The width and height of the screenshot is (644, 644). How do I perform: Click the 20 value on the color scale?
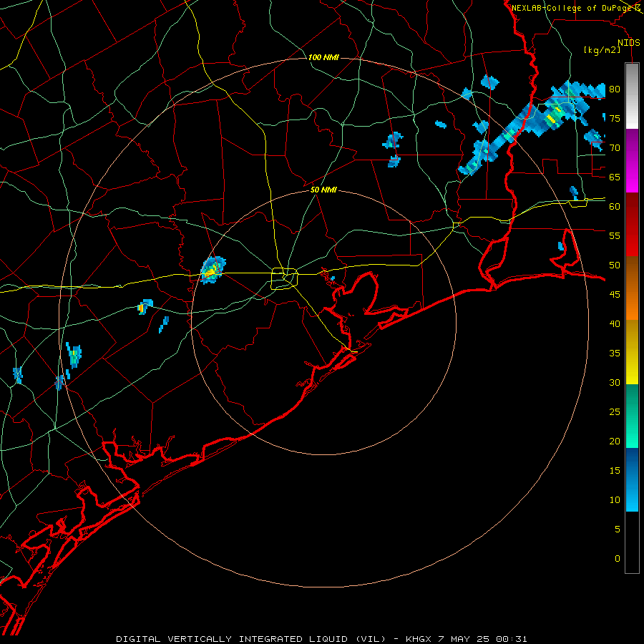[615, 441]
